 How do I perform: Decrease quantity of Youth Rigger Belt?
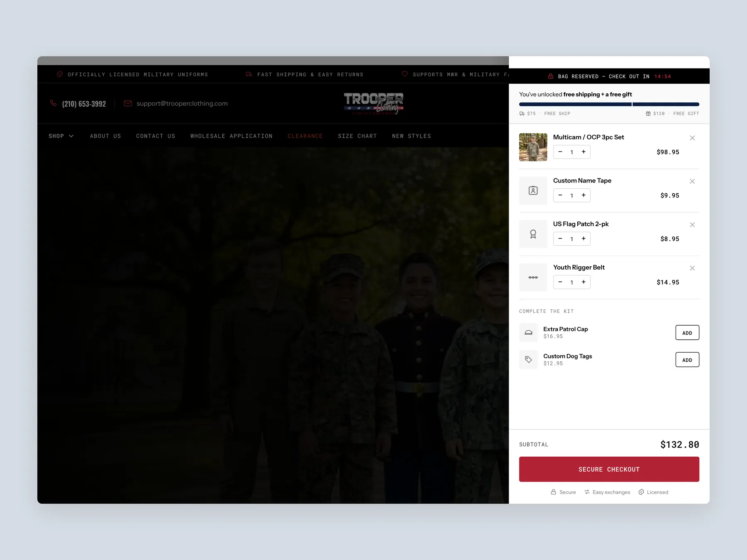click(x=560, y=282)
